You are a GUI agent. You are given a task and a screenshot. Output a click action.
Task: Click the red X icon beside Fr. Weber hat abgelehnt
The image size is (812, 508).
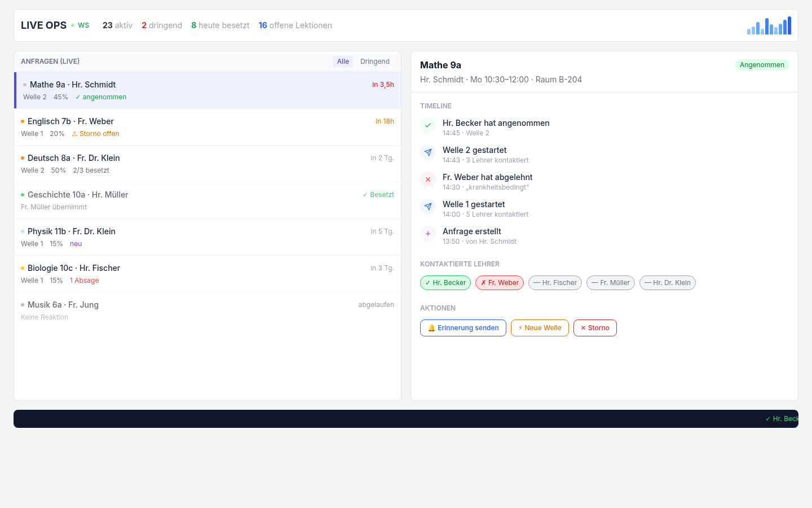click(x=428, y=179)
